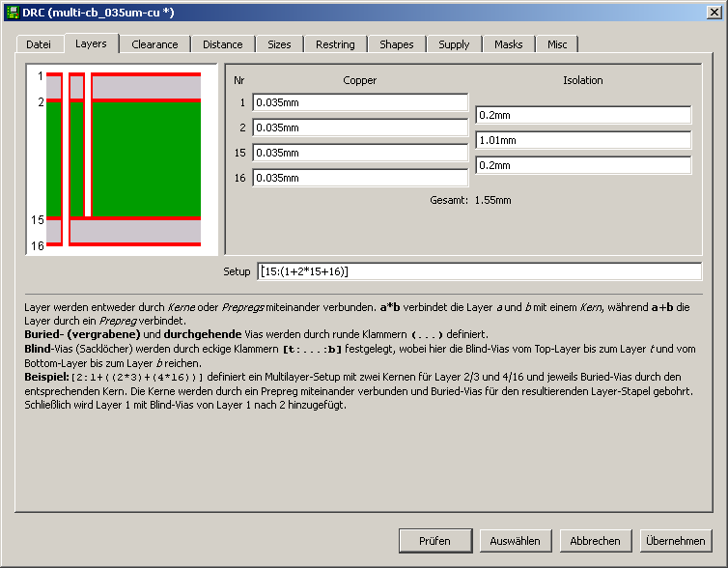Viewport: 728px width, 568px height.
Task: Switch to the Restring tab
Action: coord(335,44)
